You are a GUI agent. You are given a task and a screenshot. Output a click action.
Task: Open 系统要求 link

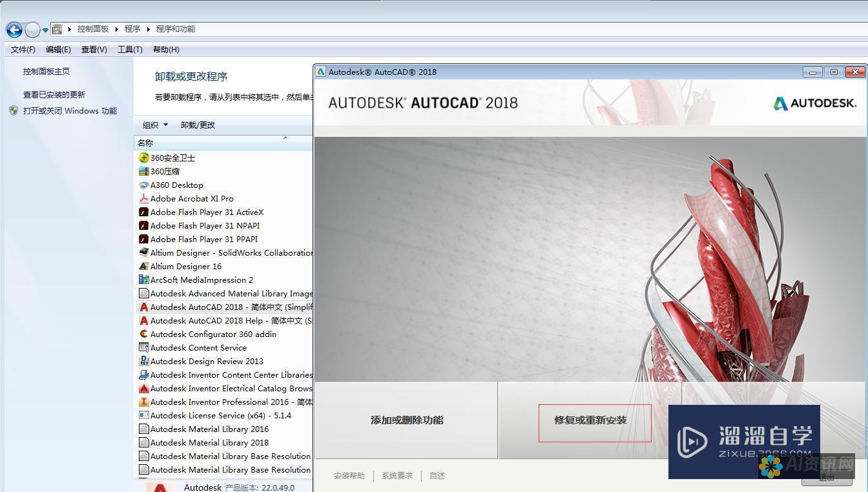click(x=397, y=476)
